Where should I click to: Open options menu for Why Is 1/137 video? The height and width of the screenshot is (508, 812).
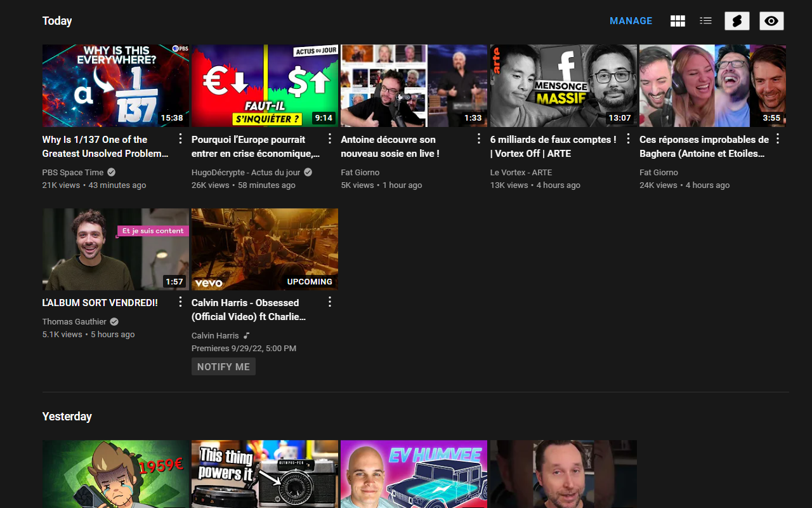point(180,138)
